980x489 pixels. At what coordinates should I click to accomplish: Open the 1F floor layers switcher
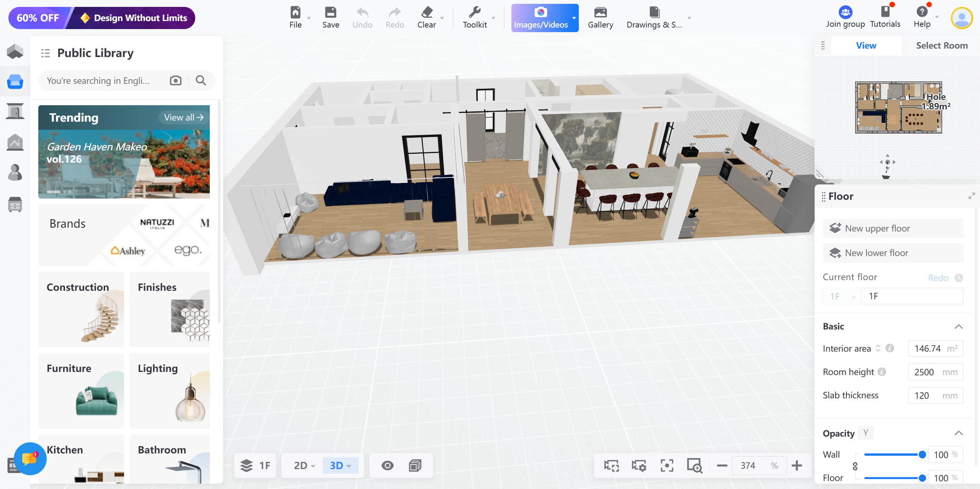pos(255,465)
